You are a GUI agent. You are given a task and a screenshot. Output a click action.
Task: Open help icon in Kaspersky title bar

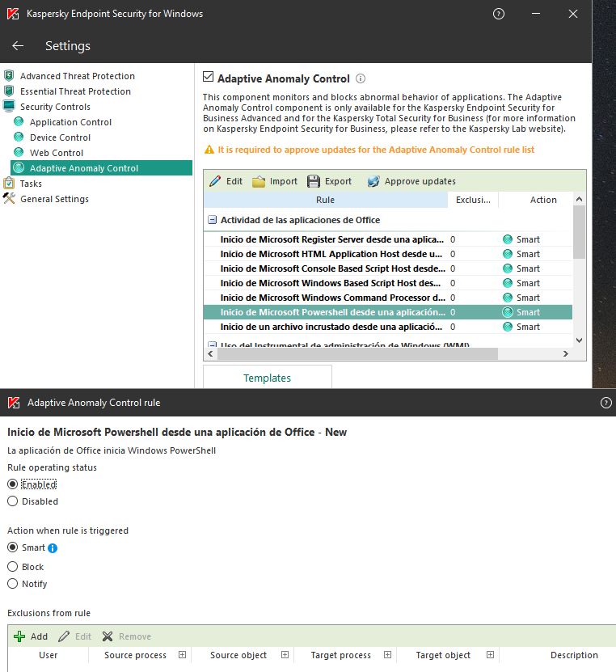coord(499,14)
